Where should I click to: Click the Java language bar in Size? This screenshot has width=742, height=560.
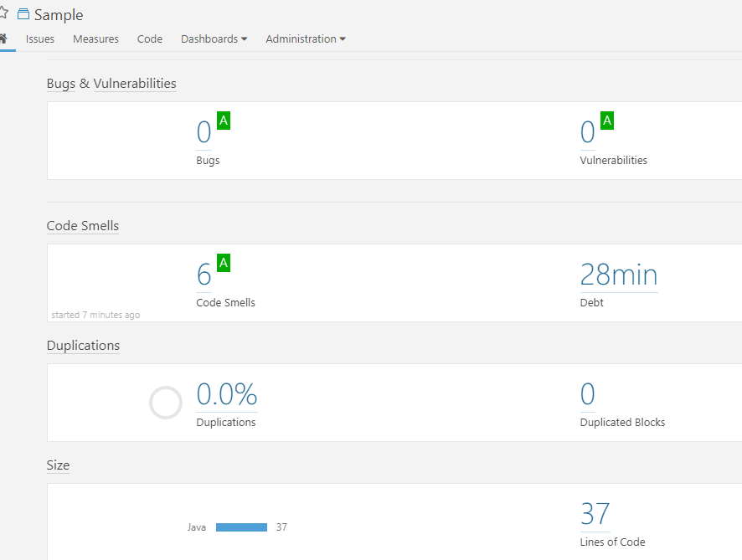click(x=241, y=527)
